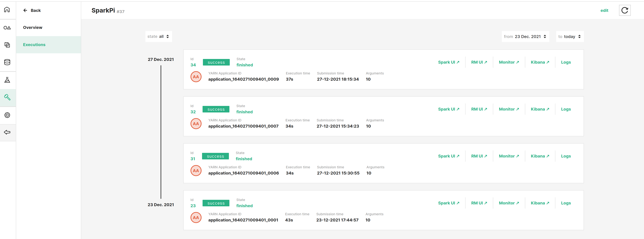Click submission time 27-12-2021 18:15:34
The image size is (644, 239).
point(338,79)
